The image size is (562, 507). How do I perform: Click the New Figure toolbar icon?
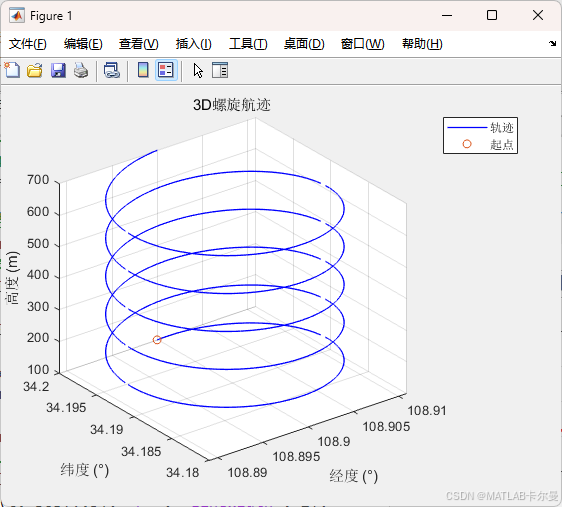tap(12, 70)
